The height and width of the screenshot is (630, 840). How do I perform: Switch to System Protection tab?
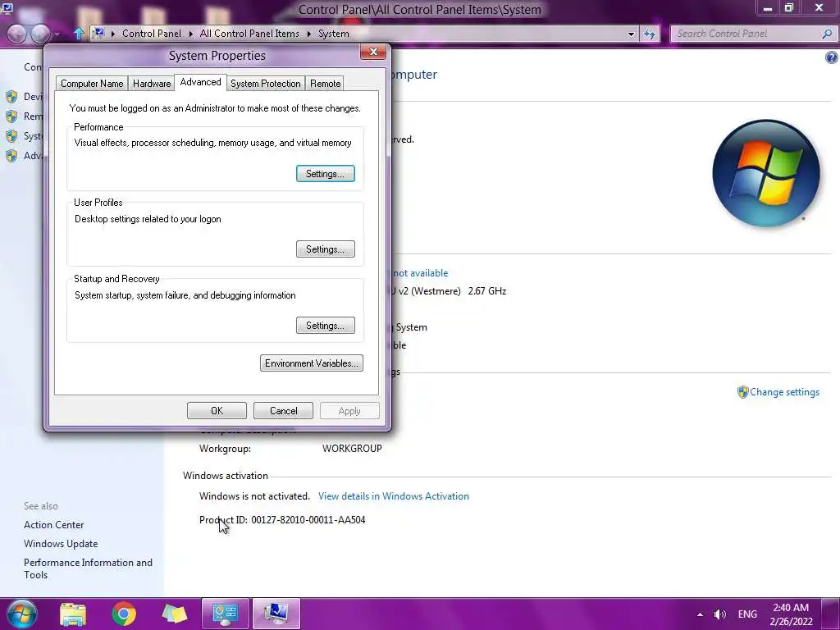pos(265,84)
